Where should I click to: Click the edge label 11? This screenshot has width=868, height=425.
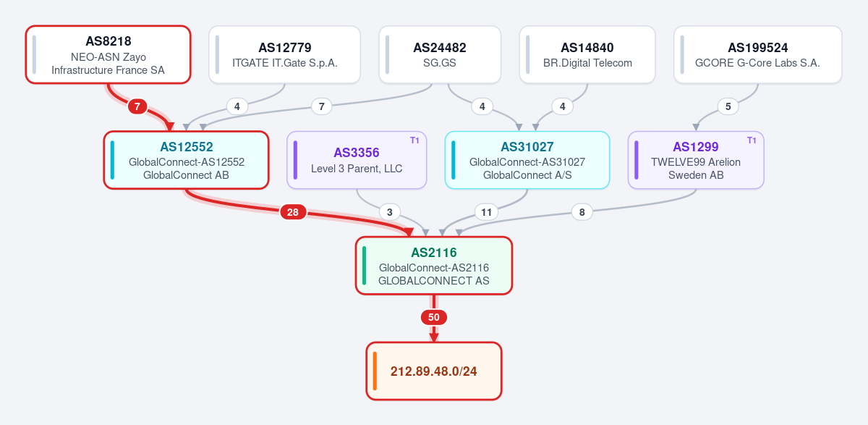(487, 212)
